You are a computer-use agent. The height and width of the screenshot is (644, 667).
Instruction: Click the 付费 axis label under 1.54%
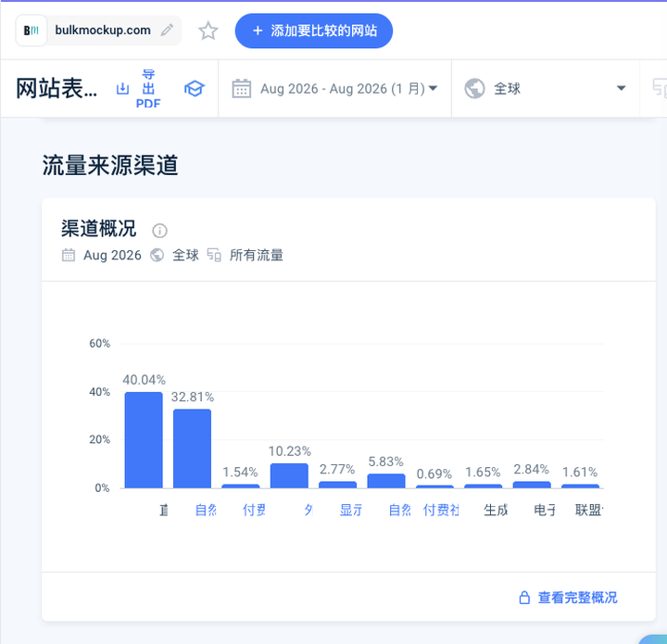coord(254,510)
